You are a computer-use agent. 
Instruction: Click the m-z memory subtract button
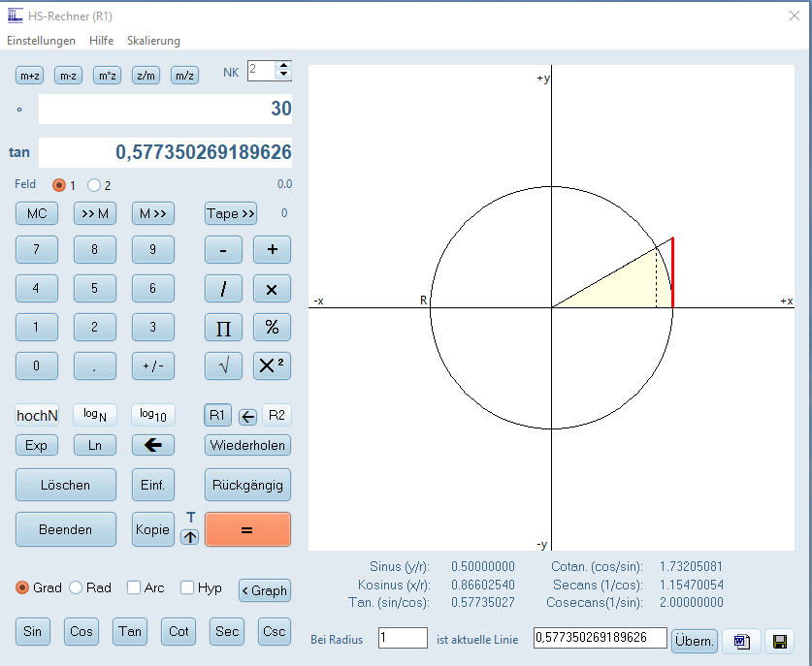click(68, 76)
